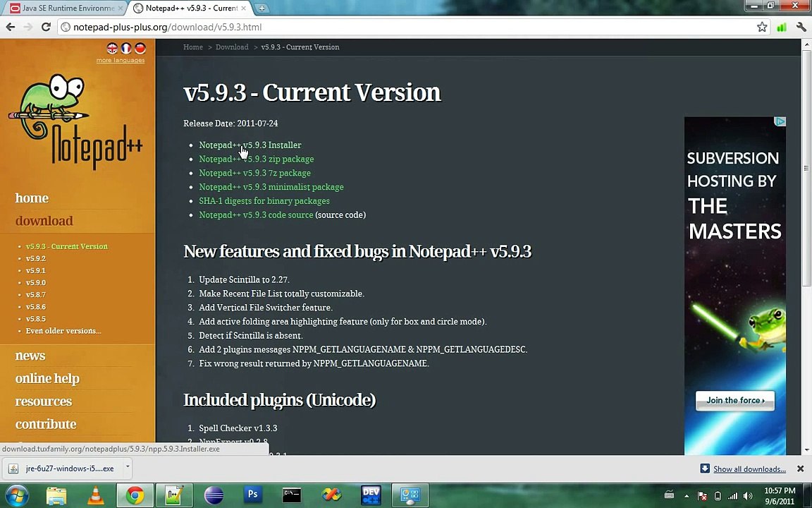Open a new tab with the plus button
The image size is (812, 508).
coord(262,8)
